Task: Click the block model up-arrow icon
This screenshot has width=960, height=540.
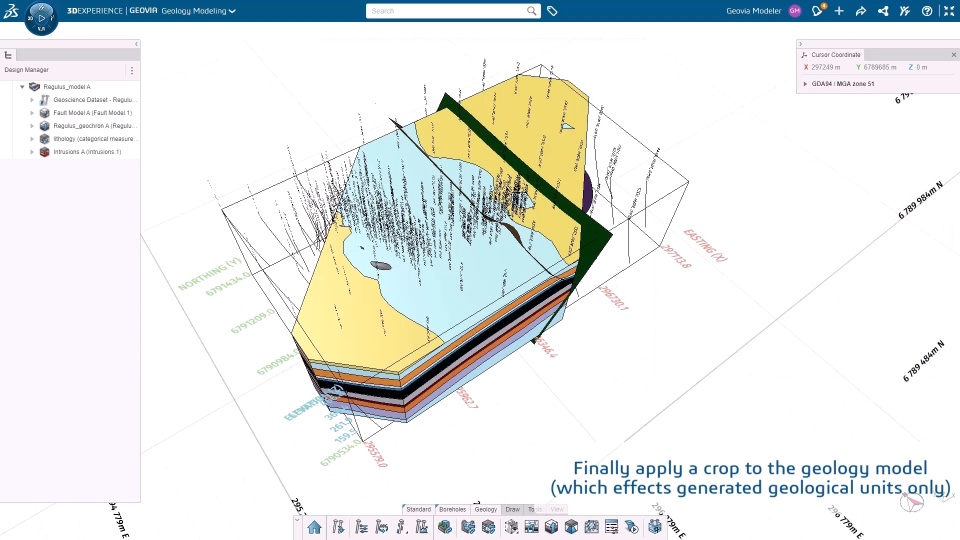Action: 551,527
